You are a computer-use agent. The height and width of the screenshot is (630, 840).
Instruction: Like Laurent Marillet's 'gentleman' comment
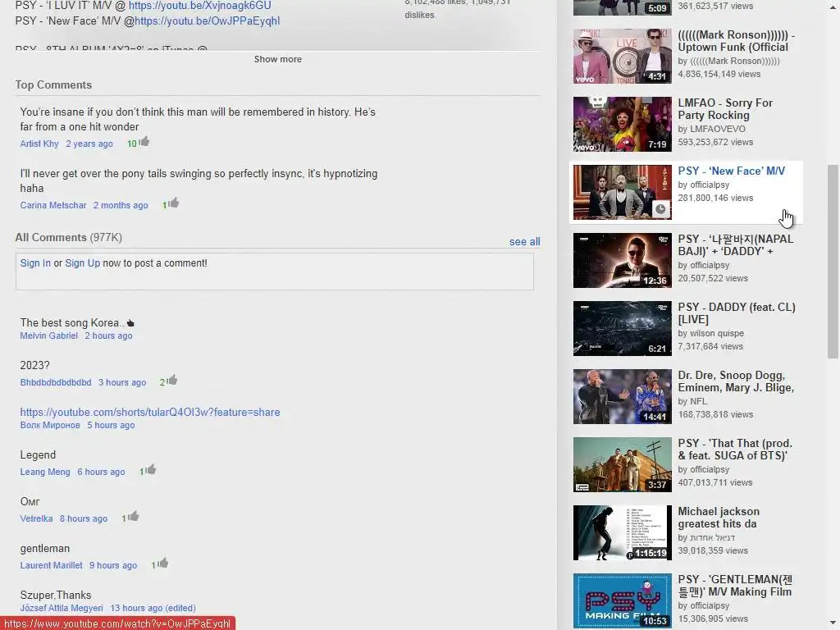point(163,563)
